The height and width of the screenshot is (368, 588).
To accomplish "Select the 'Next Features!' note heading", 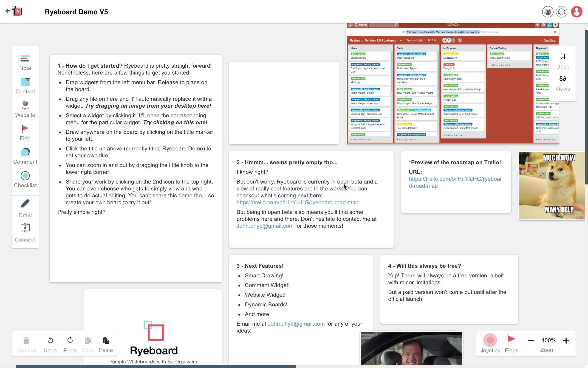I will [260, 266].
